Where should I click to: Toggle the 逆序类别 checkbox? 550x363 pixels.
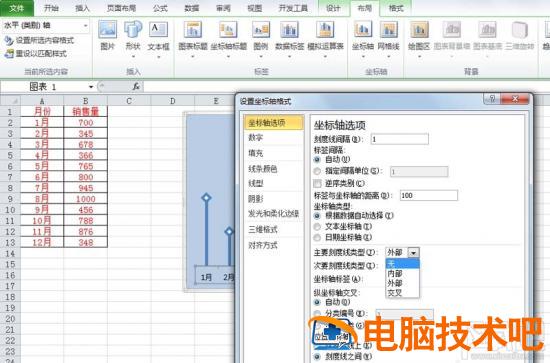(x=317, y=183)
